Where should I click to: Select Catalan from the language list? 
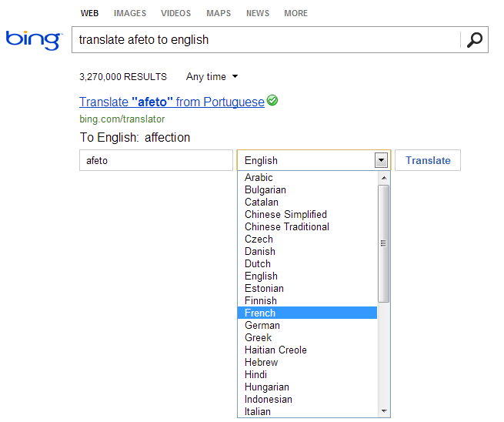pyautogui.click(x=307, y=202)
